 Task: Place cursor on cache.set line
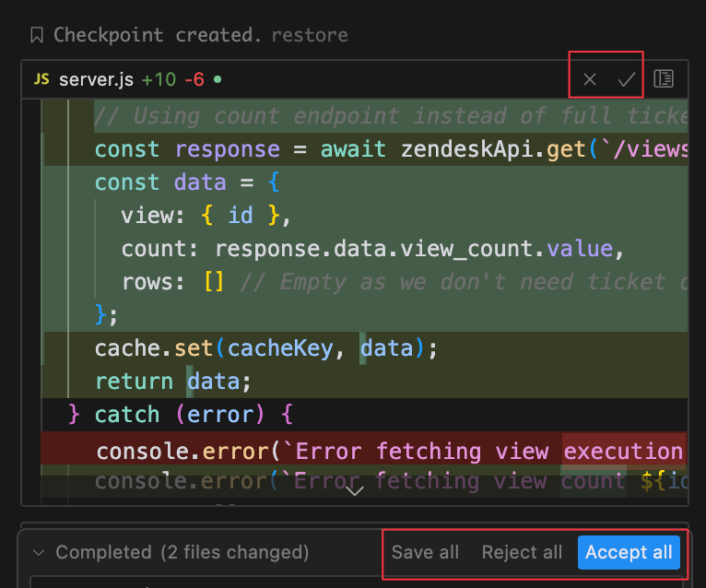(x=265, y=347)
